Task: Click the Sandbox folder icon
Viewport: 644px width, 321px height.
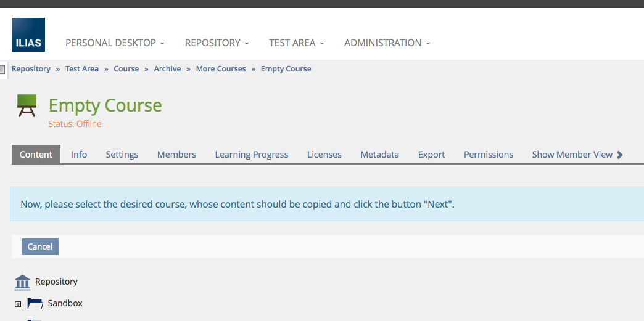Action: pyautogui.click(x=35, y=304)
